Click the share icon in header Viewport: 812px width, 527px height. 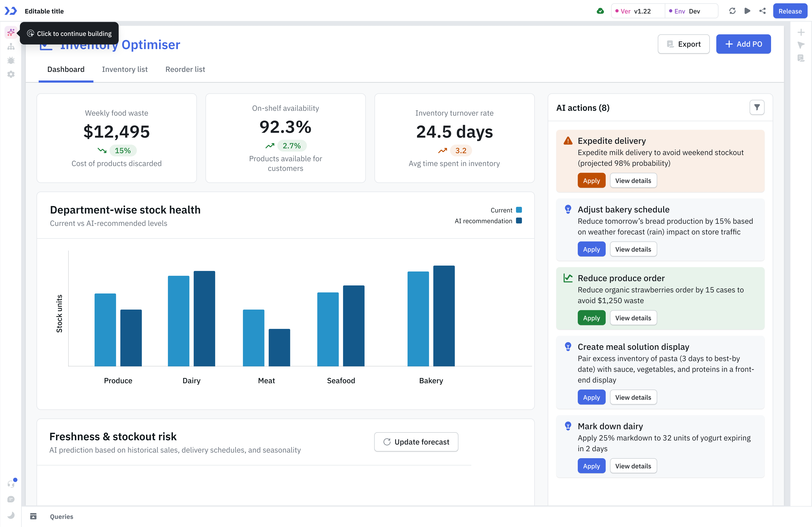coord(762,11)
